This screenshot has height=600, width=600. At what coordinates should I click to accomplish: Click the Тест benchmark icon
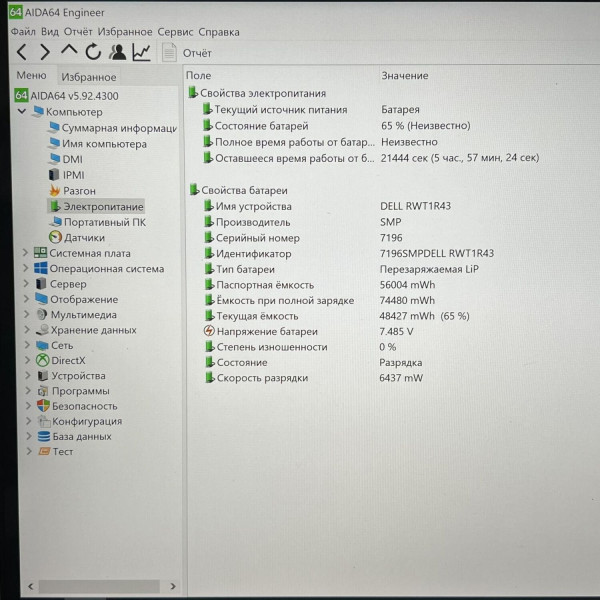44,452
